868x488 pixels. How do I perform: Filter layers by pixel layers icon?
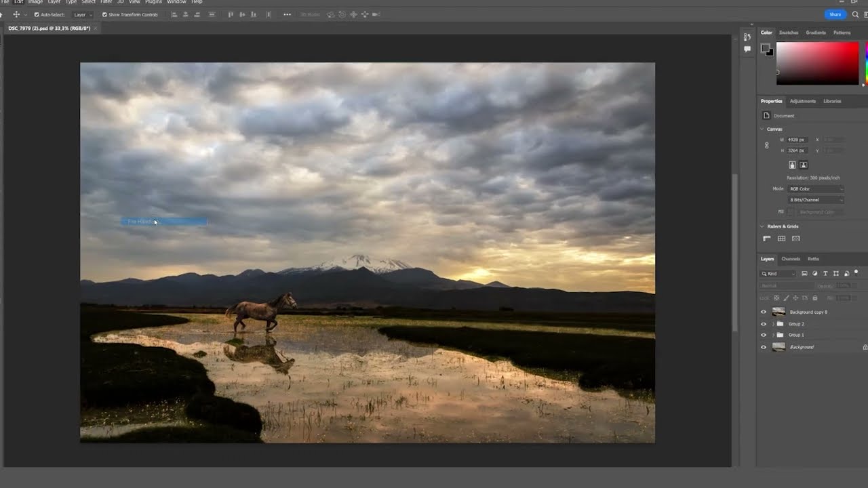tap(804, 273)
